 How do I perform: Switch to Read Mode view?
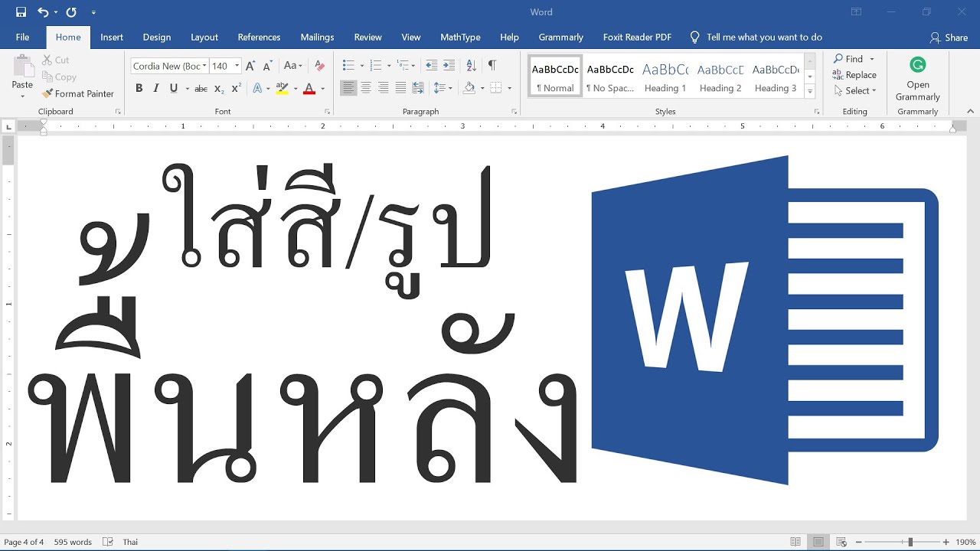tap(795, 542)
